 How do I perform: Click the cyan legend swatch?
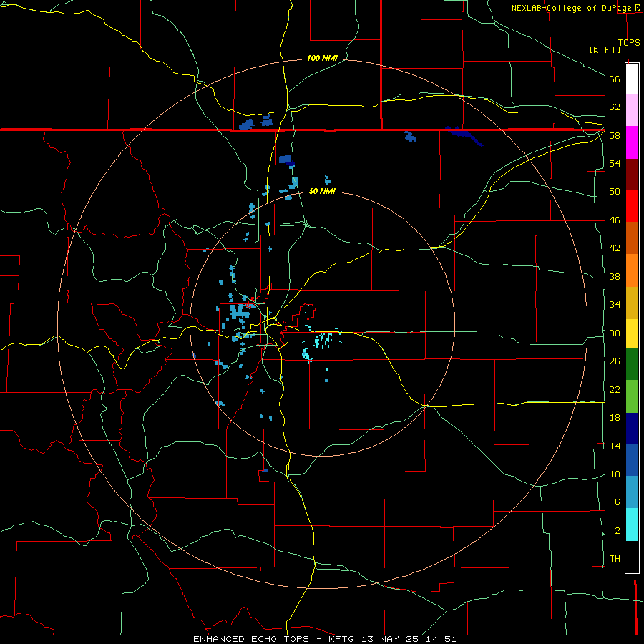[632, 525]
